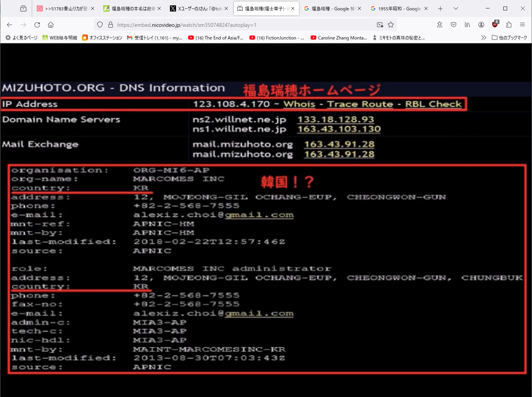
Task: Open the Library bookshelf icon
Action: (x=467, y=25)
